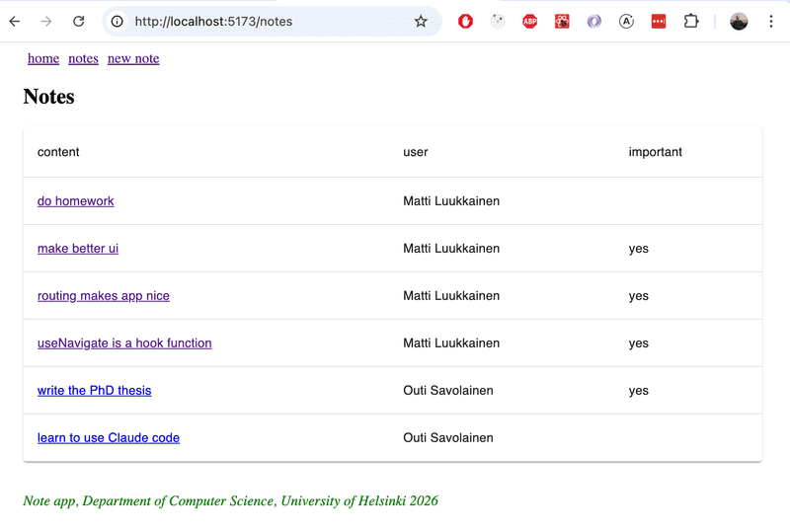Viewport: 790px width, 532px height.
Task: Go to the home navigation link
Action: [43, 58]
